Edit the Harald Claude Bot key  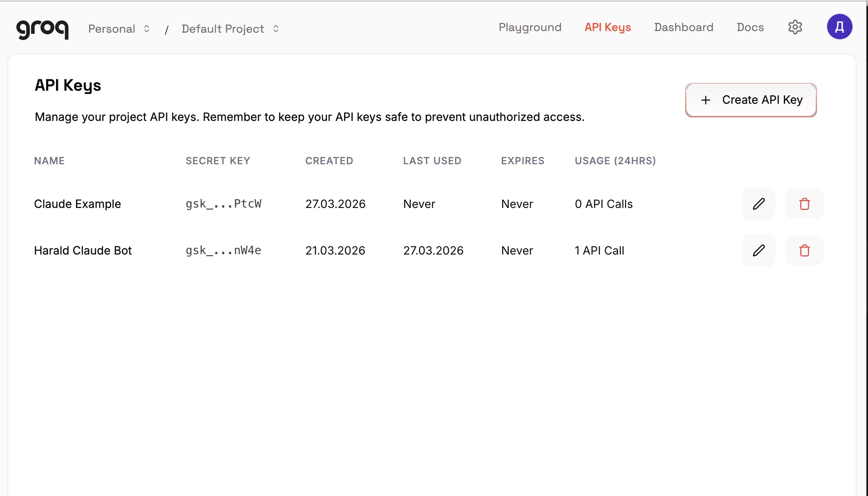[758, 250]
